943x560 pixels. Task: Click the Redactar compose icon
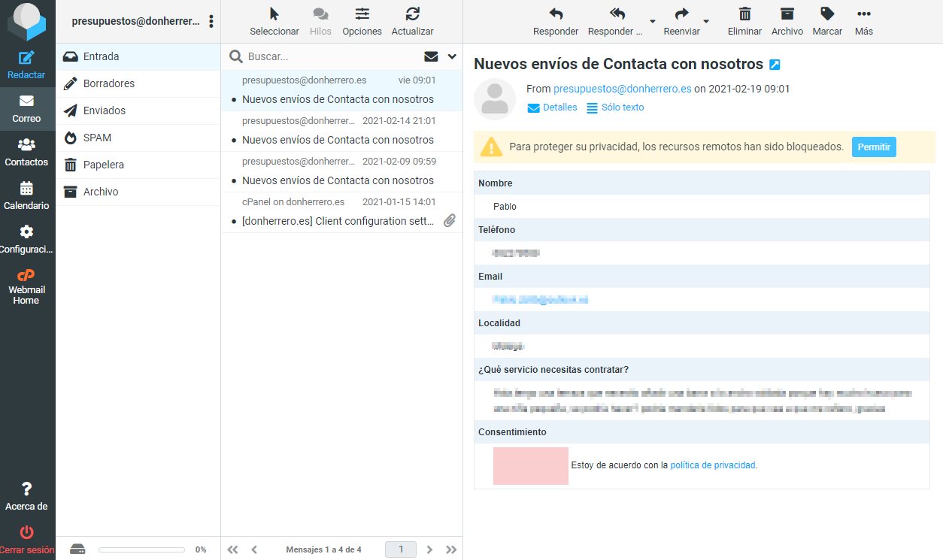pyautogui.click(x=27, y=59)
